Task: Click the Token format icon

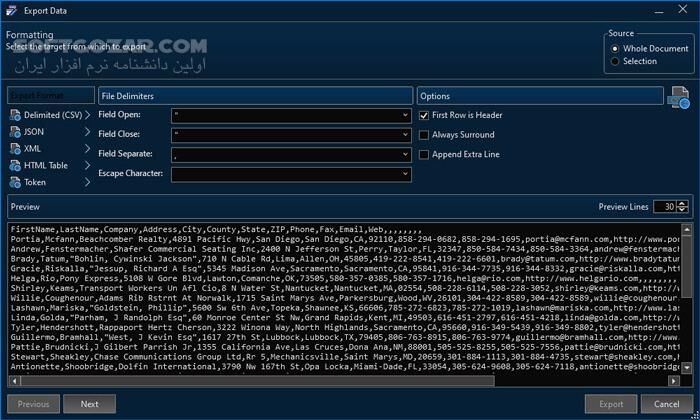Action: click(x=15, y=183)
